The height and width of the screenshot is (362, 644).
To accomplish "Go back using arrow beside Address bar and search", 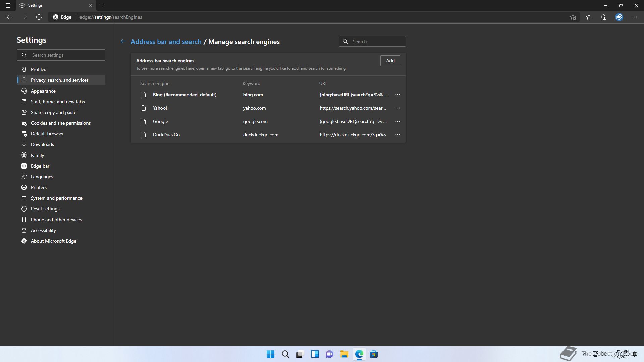I will point(123,41).
